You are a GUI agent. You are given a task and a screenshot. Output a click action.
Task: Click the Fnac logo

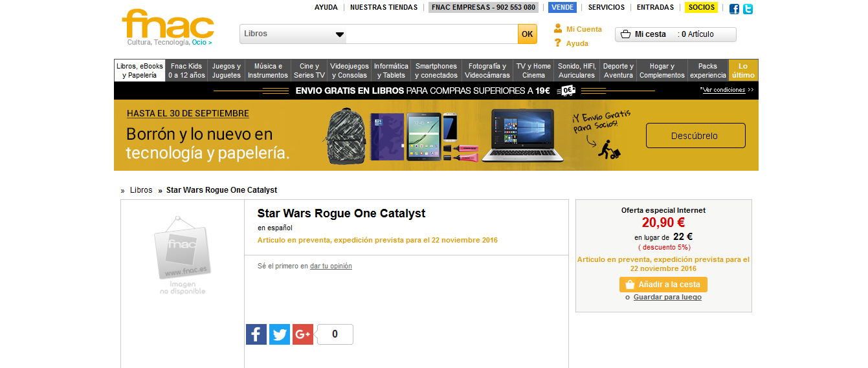168,25
